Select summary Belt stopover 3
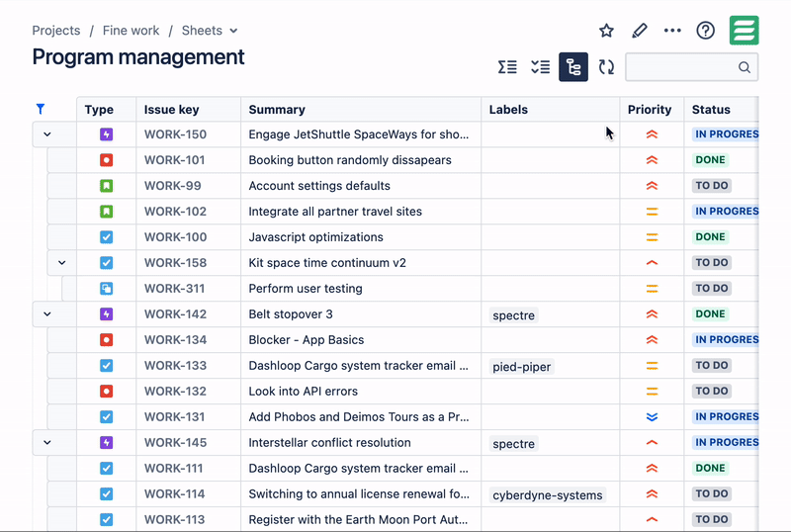Screen dimensions: 791x532 click(x=291, y=313)
